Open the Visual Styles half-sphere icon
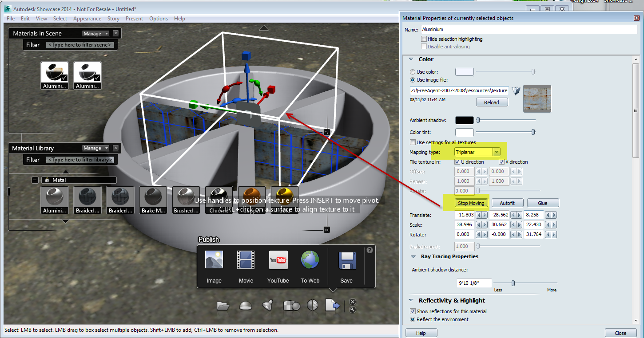Viewport: 644px width, 338px height. (x=313, y=305)
